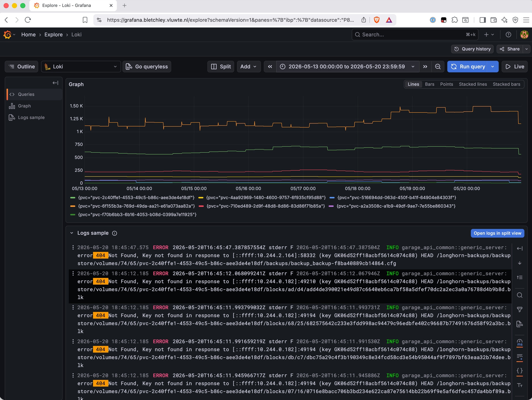Click the logs search magnifier icon
This screenshot has width=532, height=400.
tap(519, 295)
